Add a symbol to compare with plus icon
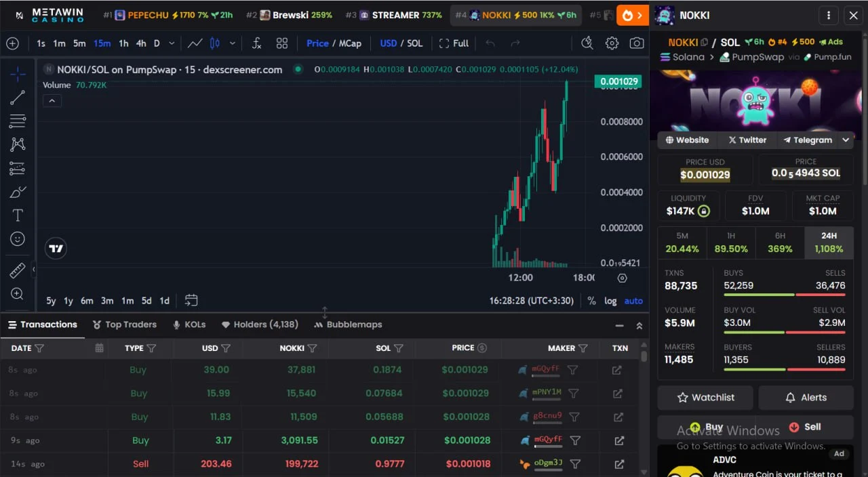Viewport: 868px width, 477px height. (12, 43)
